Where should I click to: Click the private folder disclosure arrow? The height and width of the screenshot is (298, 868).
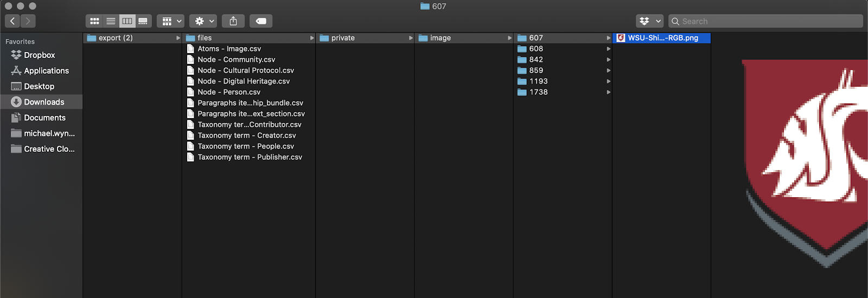411,38
